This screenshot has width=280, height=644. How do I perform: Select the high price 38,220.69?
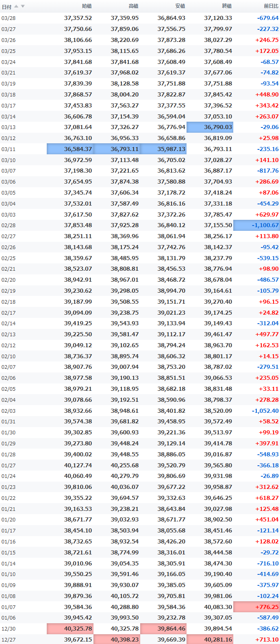(125, 40)
